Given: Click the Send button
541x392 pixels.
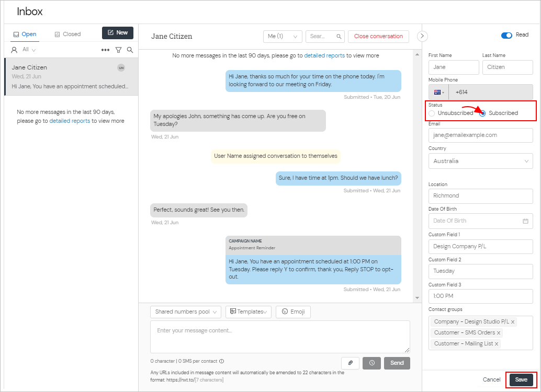Looking at the screenshot, I should 397,363.
